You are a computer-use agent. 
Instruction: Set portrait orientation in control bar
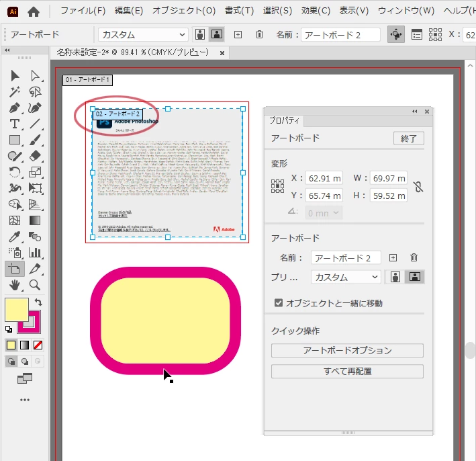pos(200,34)
